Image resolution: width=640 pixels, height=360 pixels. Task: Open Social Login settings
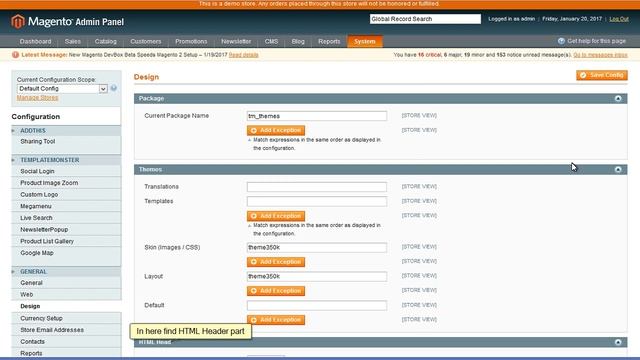click(x=37, y=171)
